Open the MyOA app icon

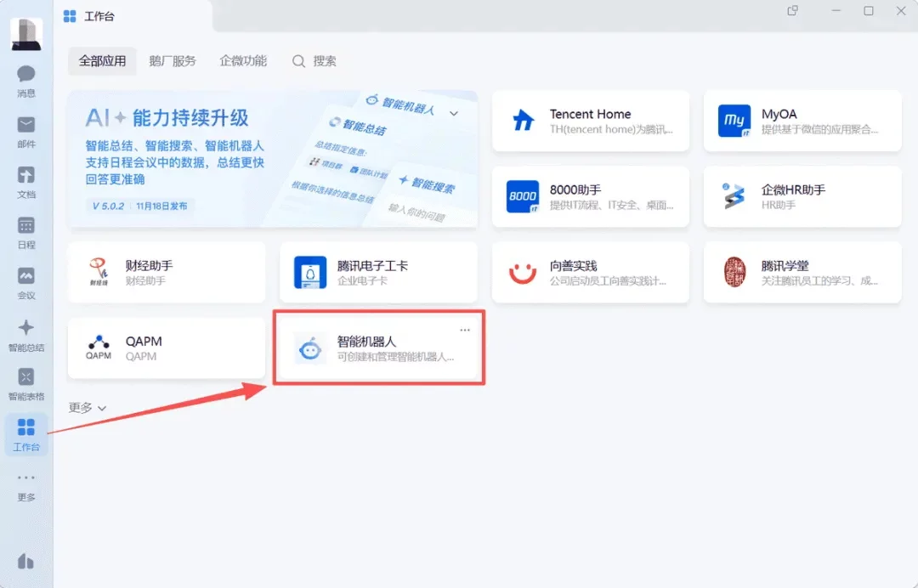pyautogui.click(x=734, y=121)
